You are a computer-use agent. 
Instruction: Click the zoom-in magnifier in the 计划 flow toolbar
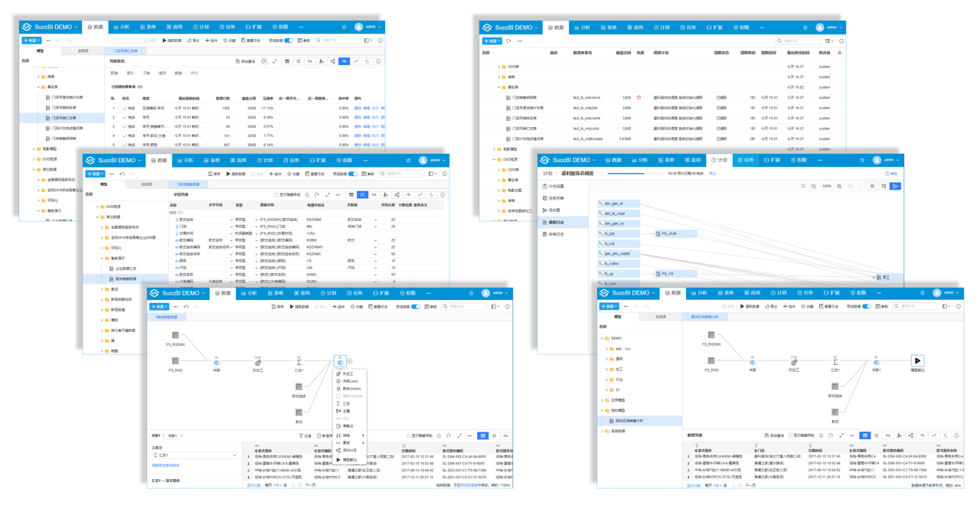coord(839,186)
